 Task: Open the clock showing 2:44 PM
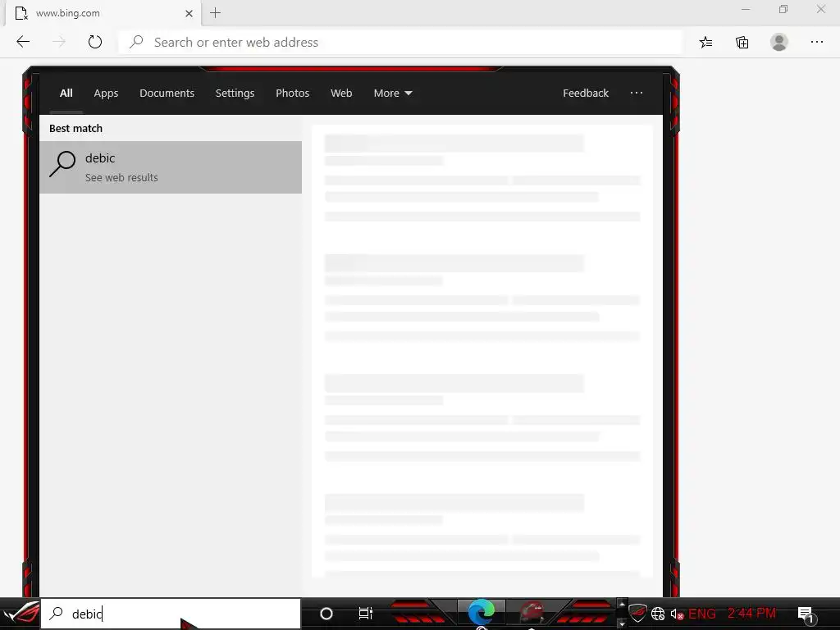pyautogui.click(x=751, y=614)
